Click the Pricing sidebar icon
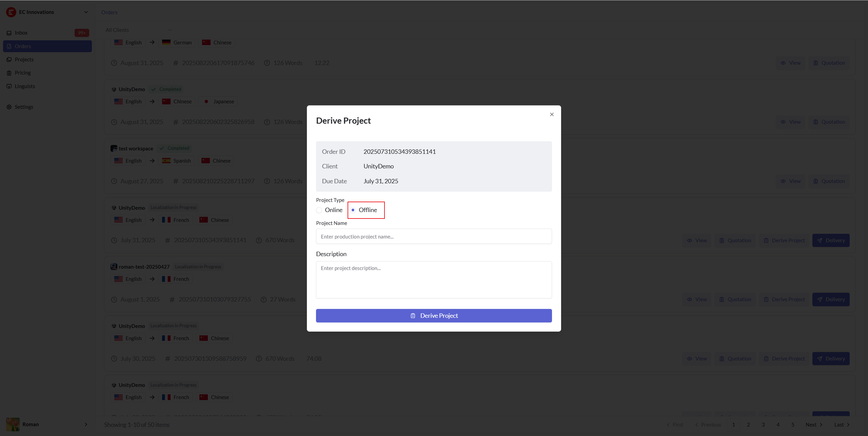The image size is (868, 436). point(9,73)
